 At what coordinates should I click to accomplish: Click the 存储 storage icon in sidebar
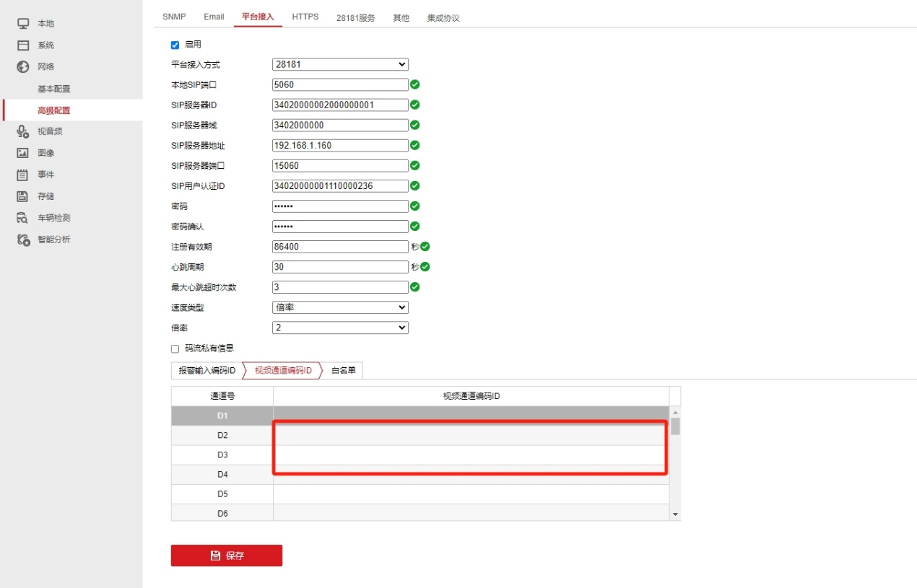pos(22,196)
